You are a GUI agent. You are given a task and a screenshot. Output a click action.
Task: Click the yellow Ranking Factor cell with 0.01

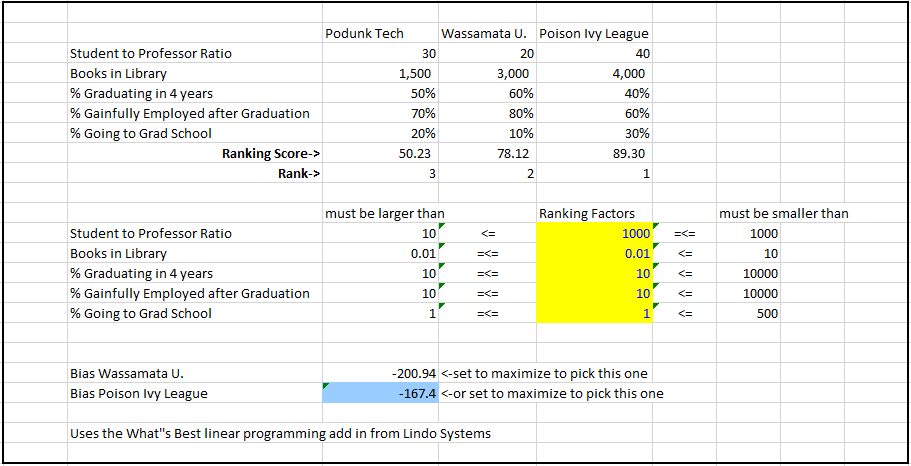click(x=595, y=254)
